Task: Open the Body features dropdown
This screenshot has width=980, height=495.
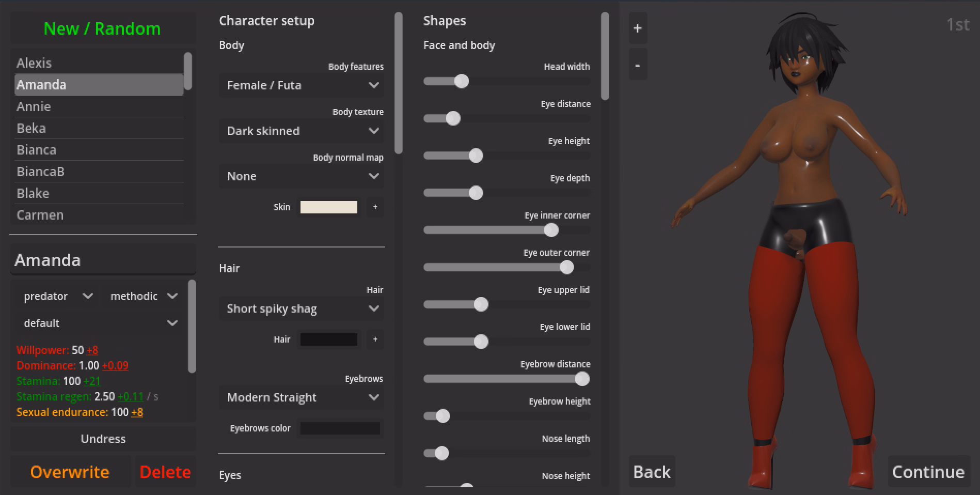Action: [x=302, y=85]
